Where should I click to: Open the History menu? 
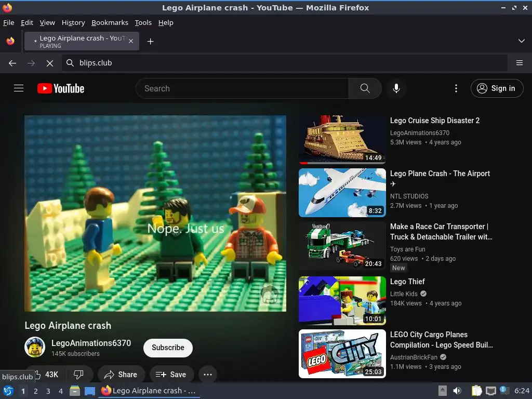(73, 23)
